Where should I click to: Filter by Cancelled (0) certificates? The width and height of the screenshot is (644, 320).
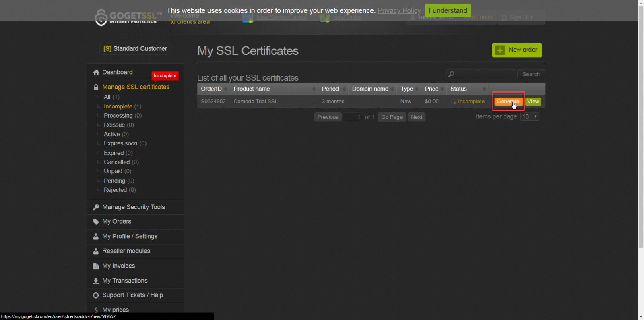tap(121, 162)
